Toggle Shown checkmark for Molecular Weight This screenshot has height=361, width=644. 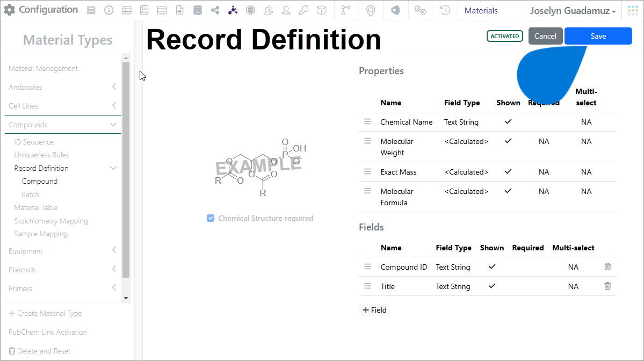(x=508, y=141)
